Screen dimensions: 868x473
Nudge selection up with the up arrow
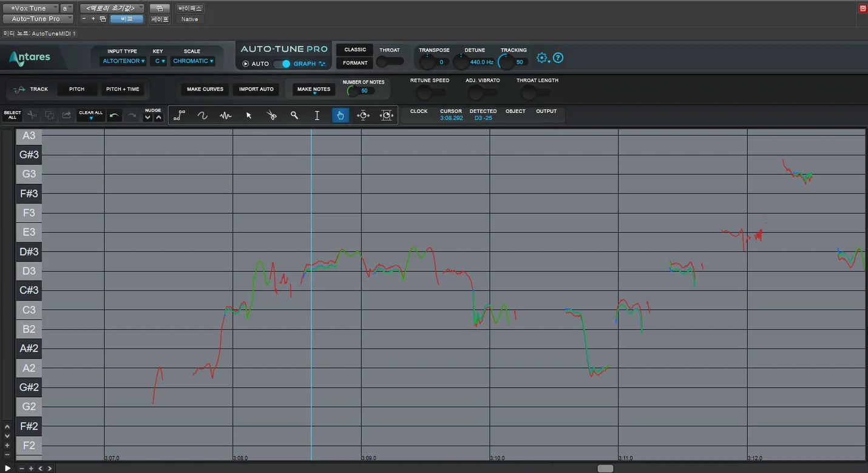[x=158, y=118]
